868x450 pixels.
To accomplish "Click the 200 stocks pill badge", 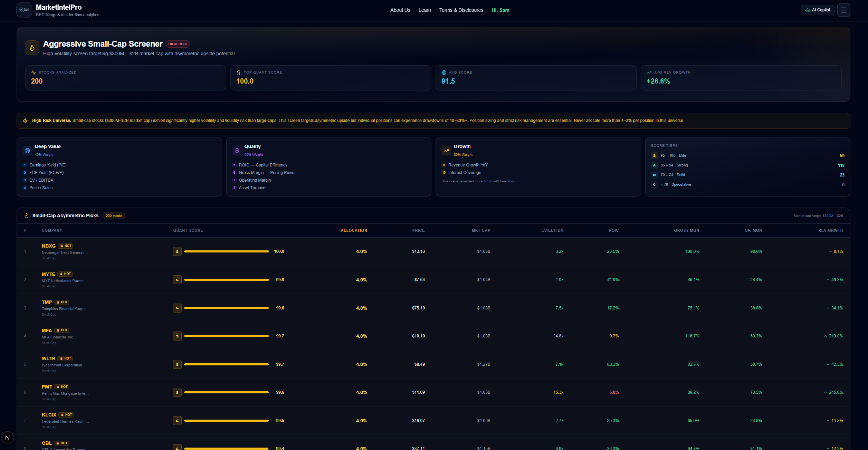I will [114, 216].
